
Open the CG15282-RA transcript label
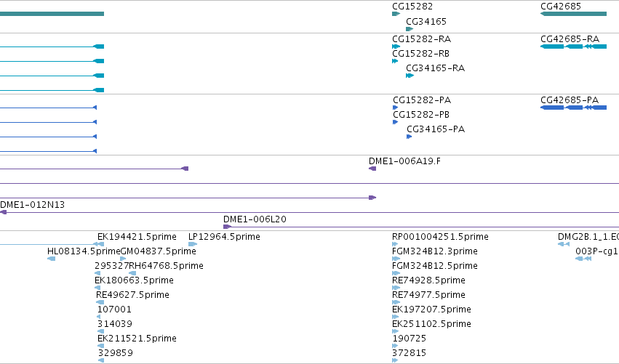point(421,39)
